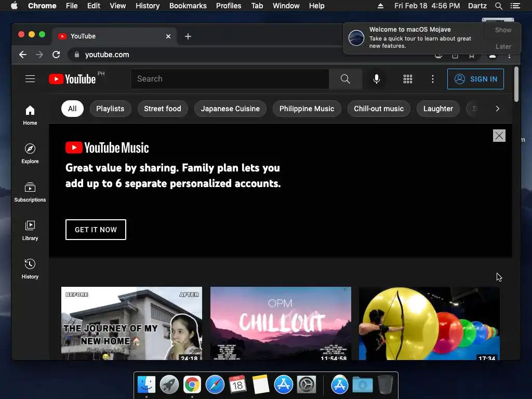The height and width of the screenshot is (399, 532).
Task: Click the Dartz user name in menu bar
Action: (x=477, y=6)
